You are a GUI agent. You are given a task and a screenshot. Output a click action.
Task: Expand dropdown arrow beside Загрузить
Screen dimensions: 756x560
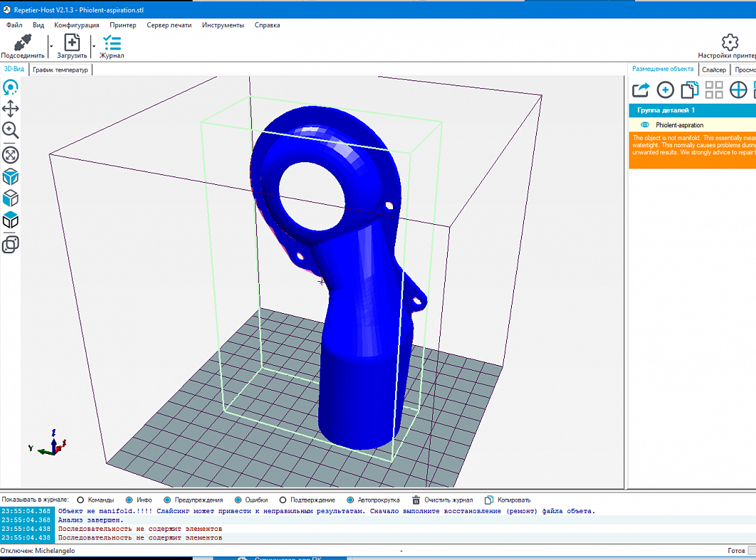(x=93, y=46)
